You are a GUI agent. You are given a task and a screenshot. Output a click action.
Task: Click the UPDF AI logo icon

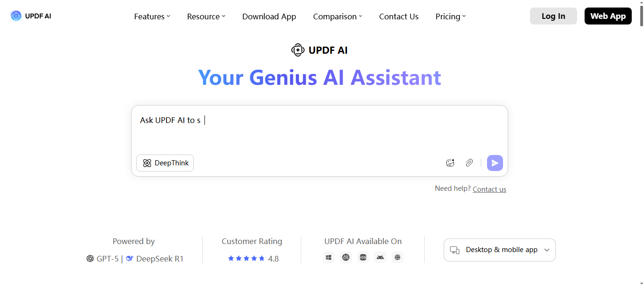tap(15, 16)
